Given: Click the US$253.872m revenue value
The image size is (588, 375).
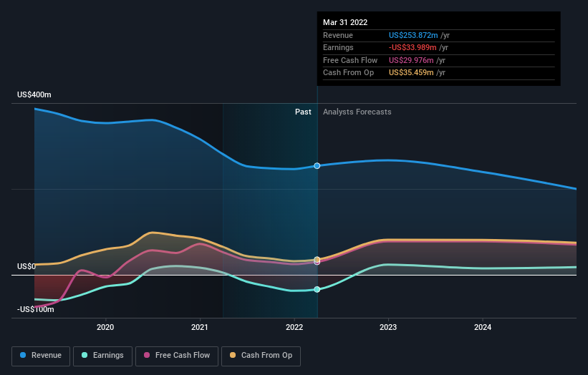Looking at the screenshot, I should tap(413, 35).
